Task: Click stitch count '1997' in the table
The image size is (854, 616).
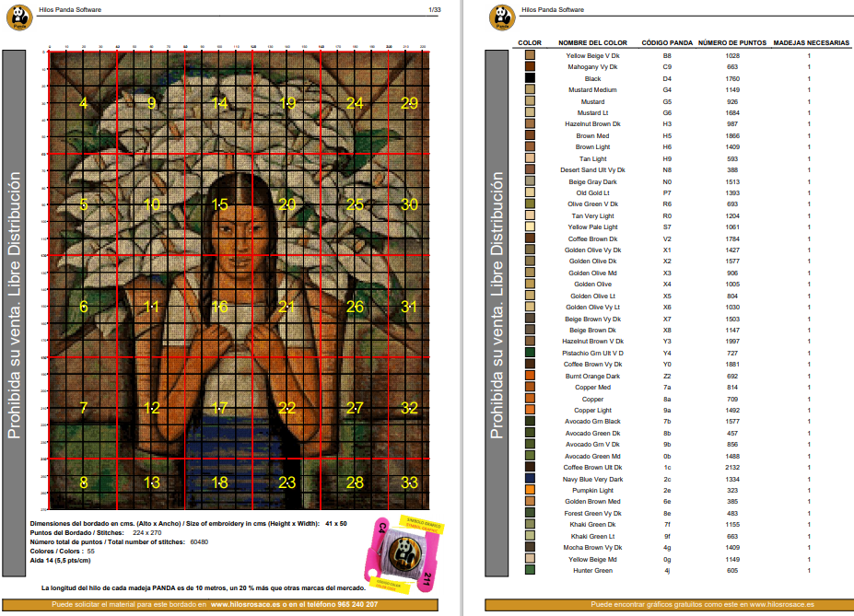Action: [732, 342]
